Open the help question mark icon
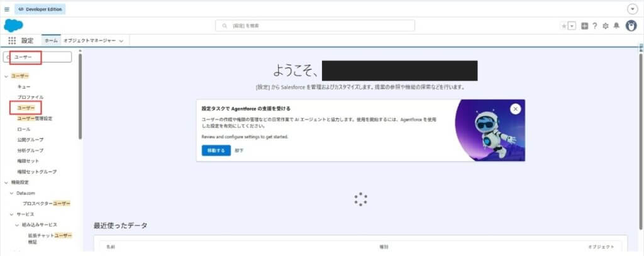This screenshot has height=256, width=644. click(x=595, y=26)
